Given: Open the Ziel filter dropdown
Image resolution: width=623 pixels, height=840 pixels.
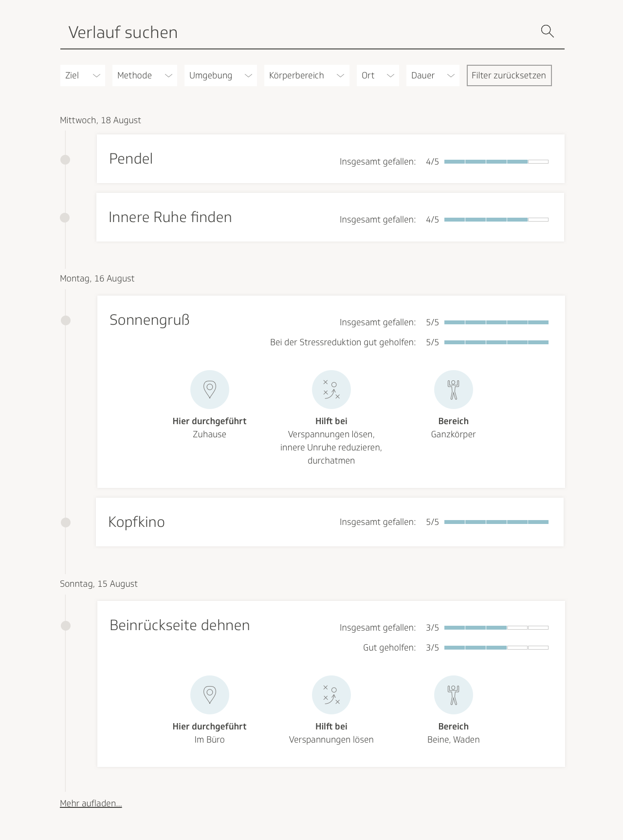Looking at the screenshot, I should click(83, 75).
